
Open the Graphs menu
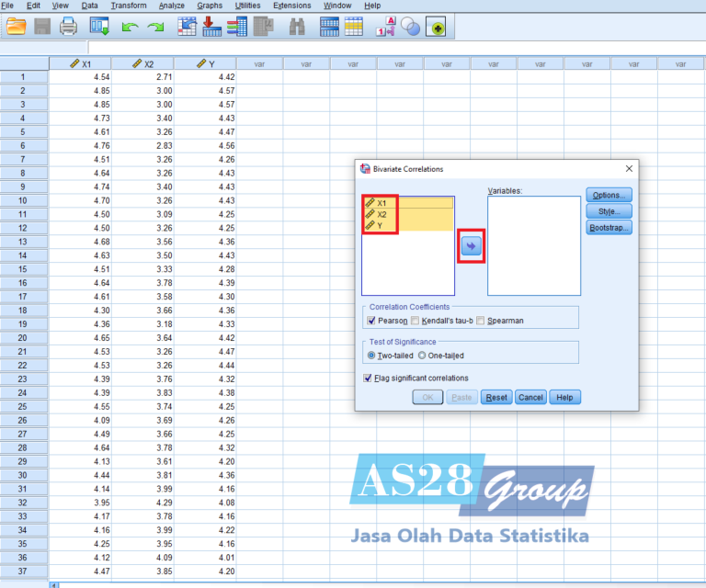coord(210,6)
